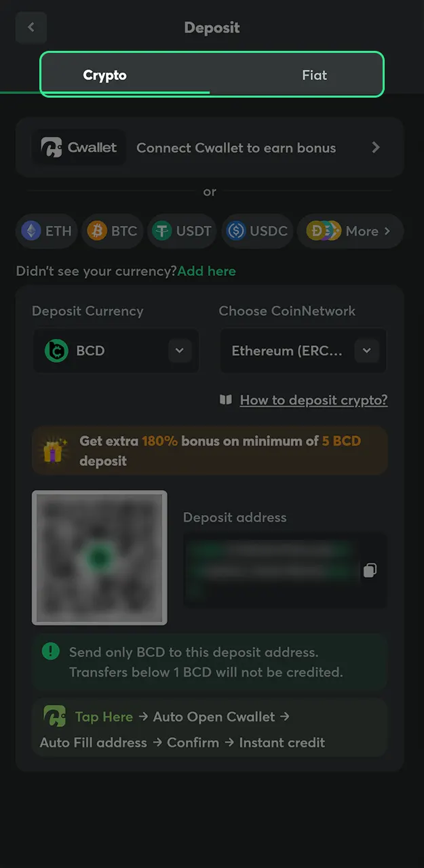Screen dimensions: 424x868
Task: Open How to deposit crypto guide
Action: (x=313, y=400)
